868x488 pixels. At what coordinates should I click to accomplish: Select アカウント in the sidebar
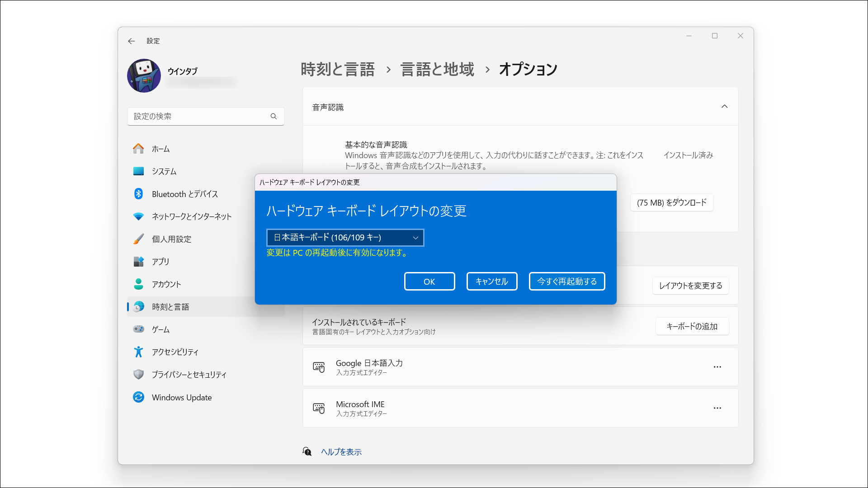tap(167, 284)
